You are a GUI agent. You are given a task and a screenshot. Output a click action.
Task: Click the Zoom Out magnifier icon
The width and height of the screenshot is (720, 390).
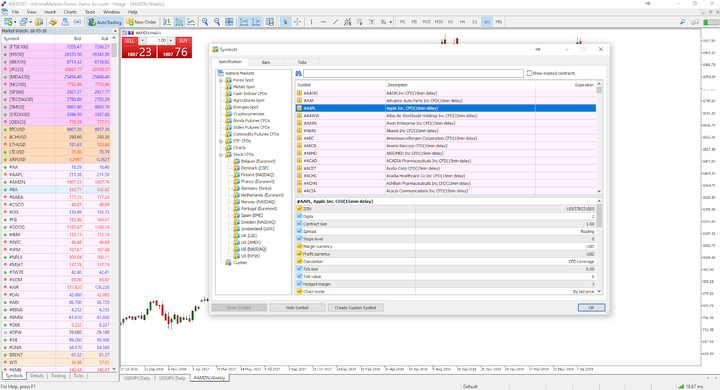(217, 22)
